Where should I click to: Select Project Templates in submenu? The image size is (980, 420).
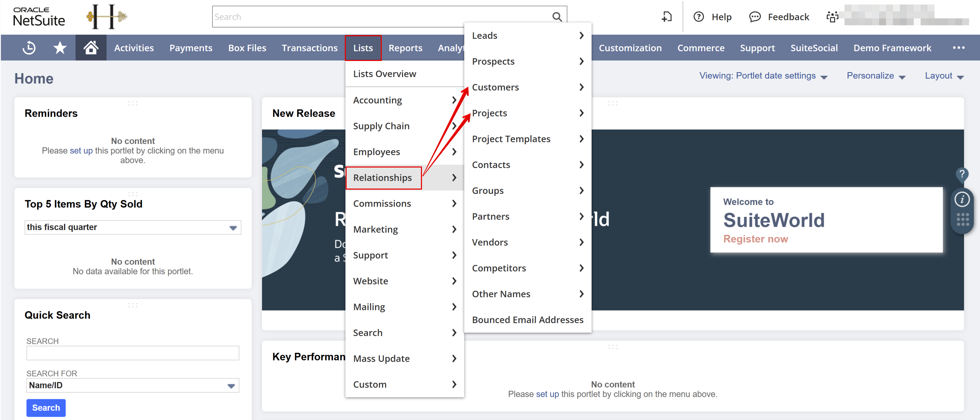click(527, 139)
